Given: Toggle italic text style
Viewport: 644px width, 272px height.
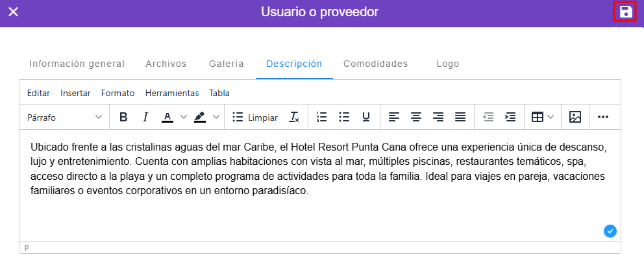Looking at the screenshot, I should 145,117.
